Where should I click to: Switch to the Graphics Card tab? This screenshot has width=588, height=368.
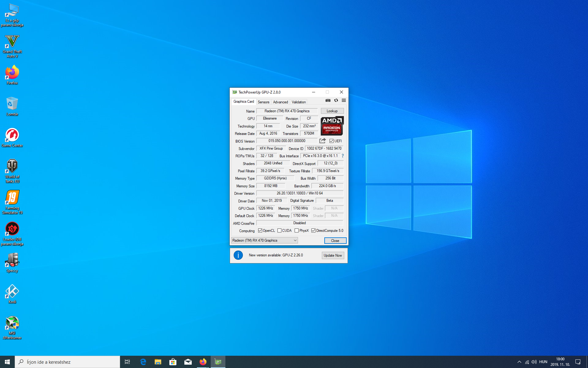coord(243,102)
